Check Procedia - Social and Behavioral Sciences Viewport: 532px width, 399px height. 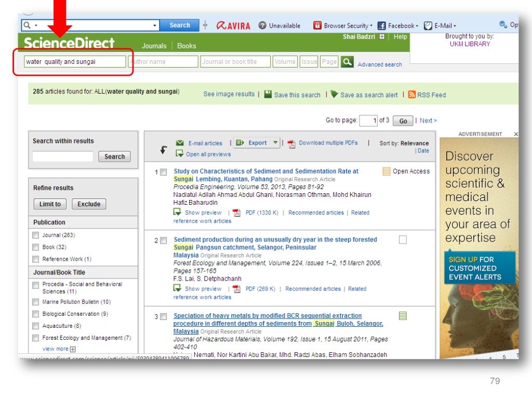(36, 285)
